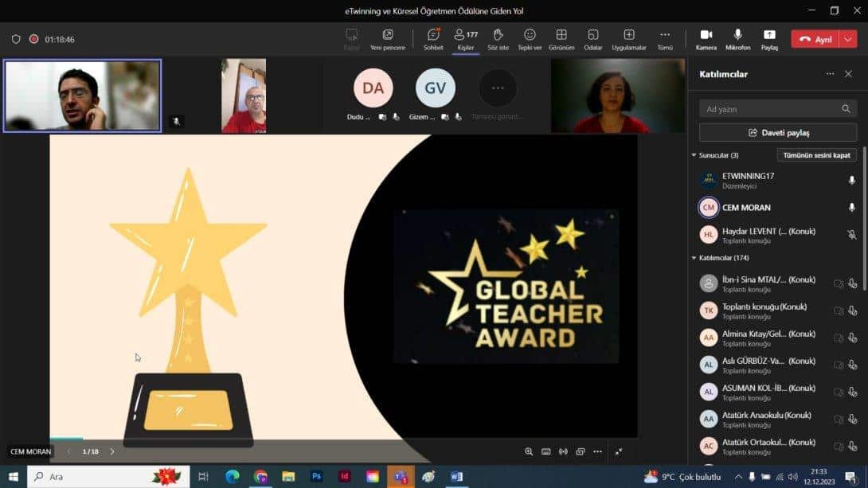Close the Katılımcılar panel
This screenshot has width=868, height=488.
click(x=848, y=73)
